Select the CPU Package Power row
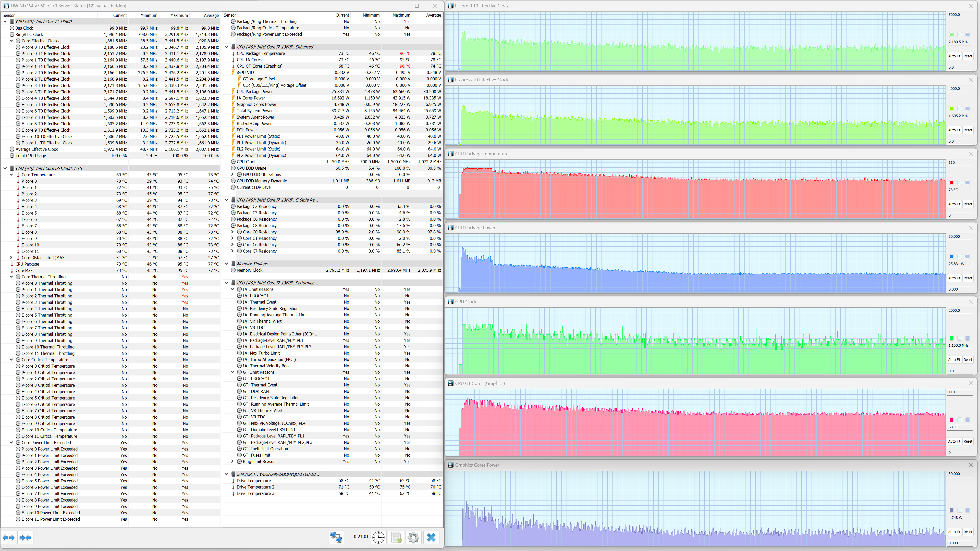980x551 pixels. click(254, 92)
